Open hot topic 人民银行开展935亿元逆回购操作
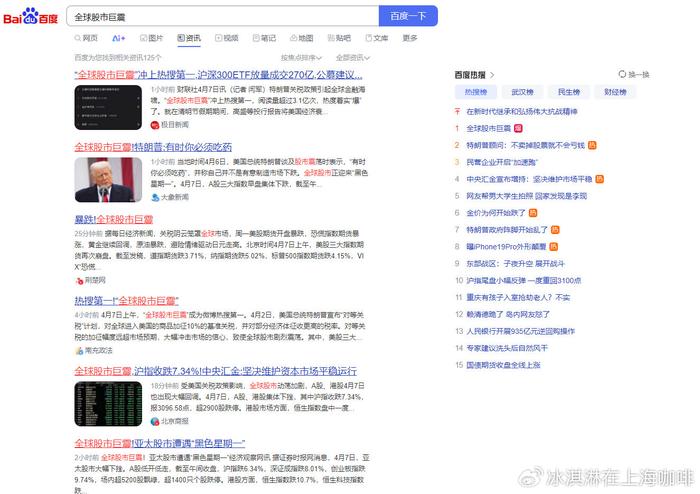 click(x=521, y=331)
